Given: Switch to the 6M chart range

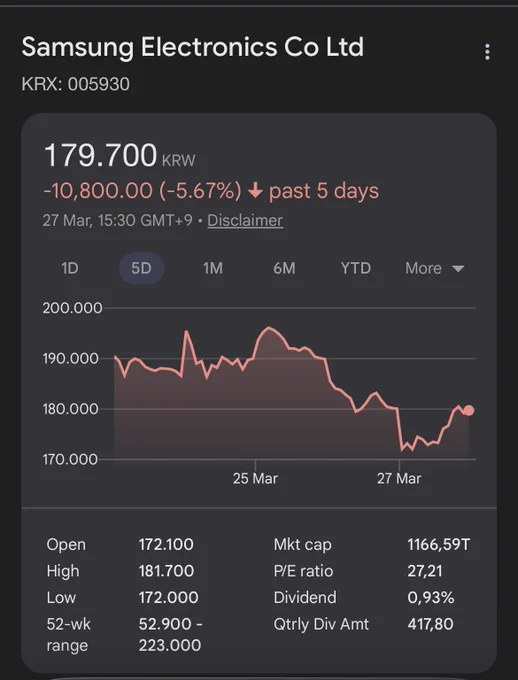Looking at the screenshot, I should click(x=284, y=268).
